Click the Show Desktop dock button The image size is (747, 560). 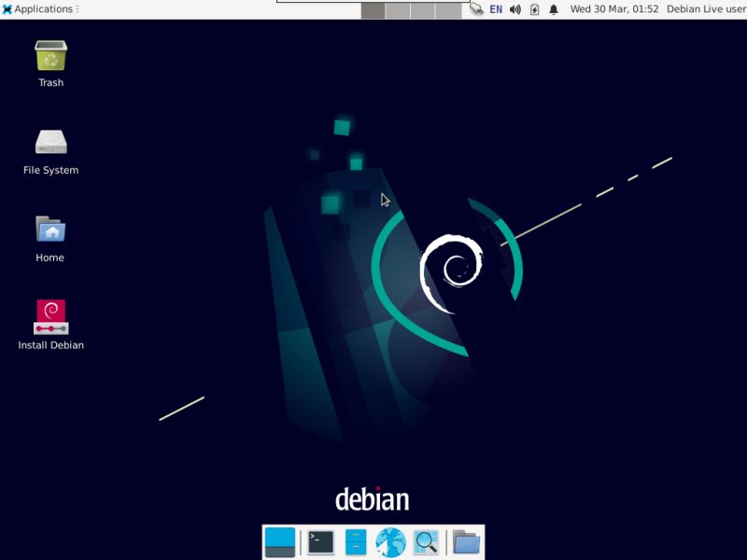[279, 542]
